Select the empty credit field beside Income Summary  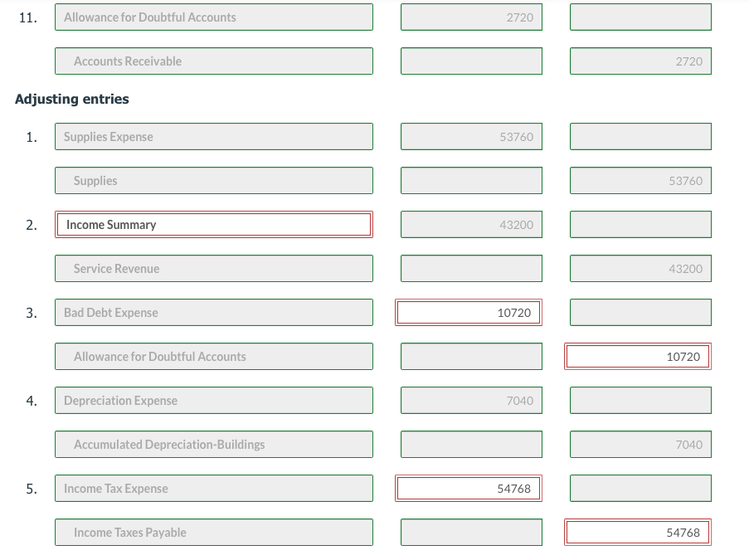(640, 225)
